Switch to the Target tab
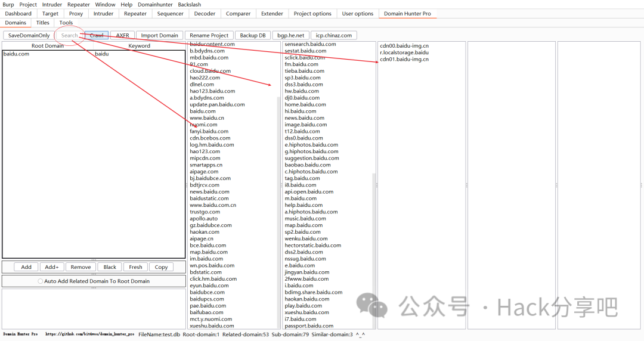 pyautogui.click(x=50, y=14)
